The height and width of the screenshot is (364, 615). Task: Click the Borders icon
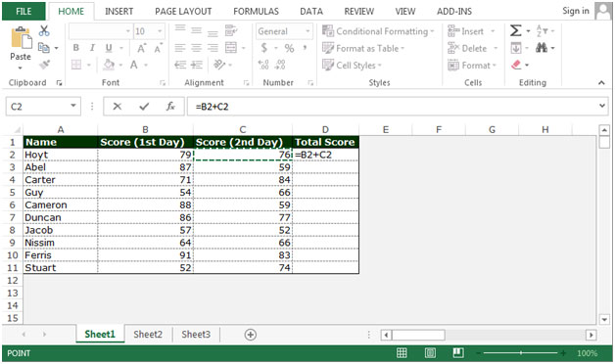pyautogui.click(x=76, y=65)
